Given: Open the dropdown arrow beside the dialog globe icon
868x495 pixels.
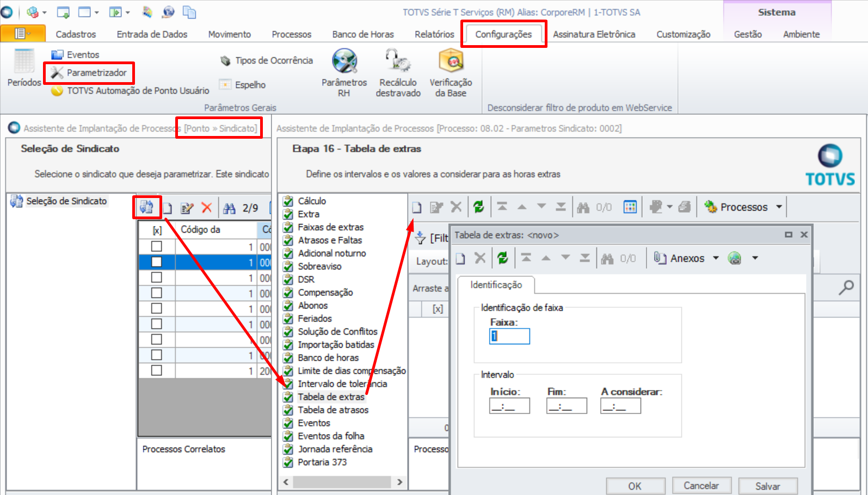Looking at the screenshot, I should coord(755,258).
